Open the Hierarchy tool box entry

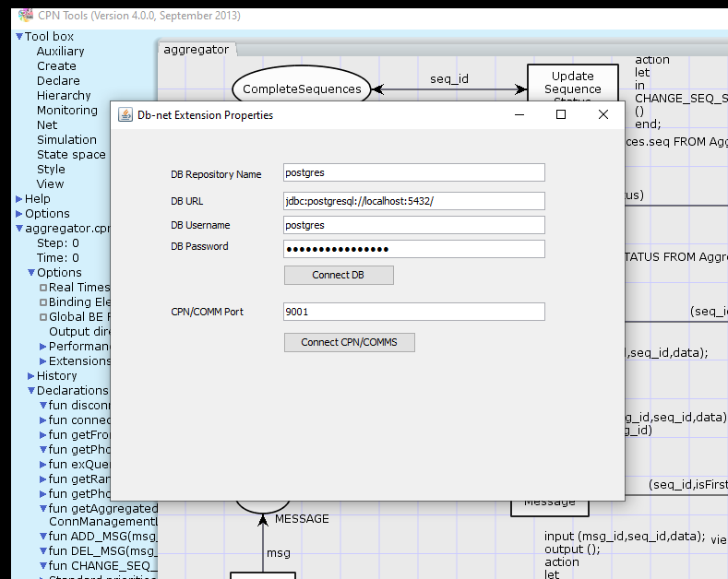pyautogui.click(x=64, y=96)
